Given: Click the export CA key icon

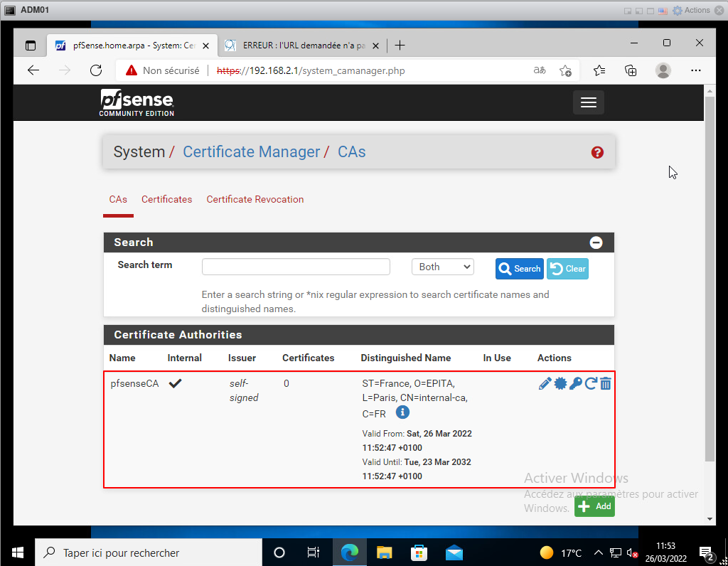Looking at the screenshot, I should pos(575,384).
